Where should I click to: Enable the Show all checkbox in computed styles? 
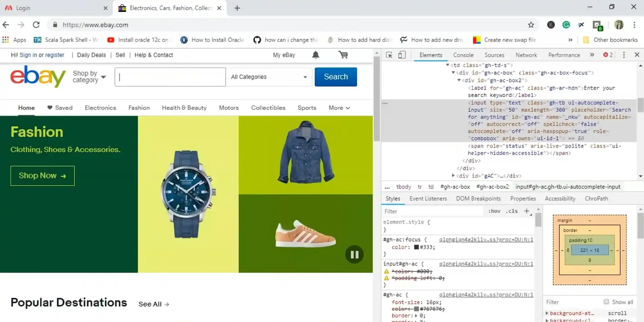(606, 302)
